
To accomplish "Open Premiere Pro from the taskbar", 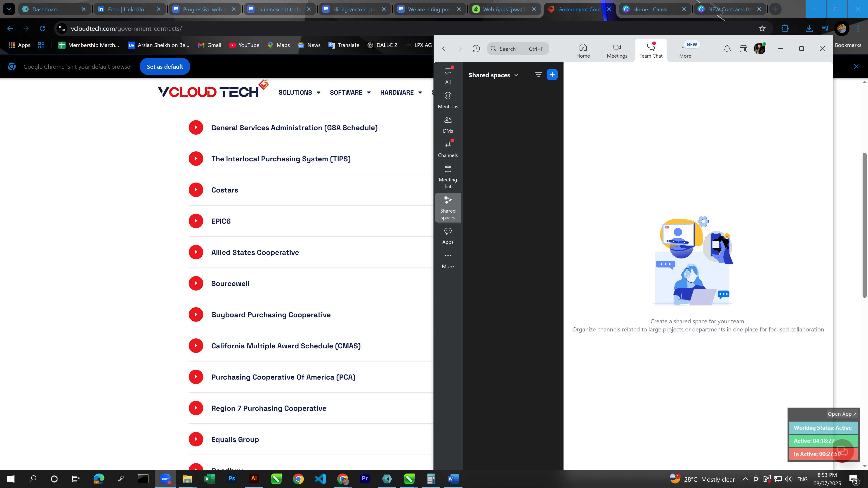I will [365, 479].
